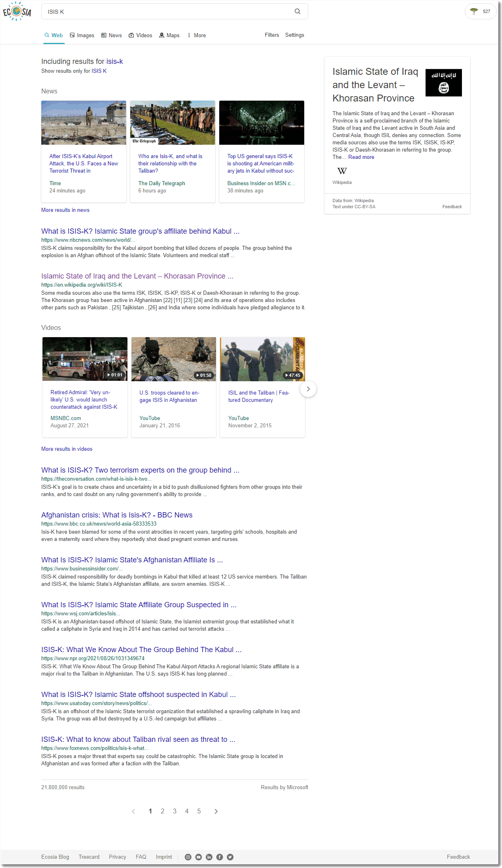Viewport: 502px width, 868px height.
Task: Go to results page 3
Action: click(175, 811)
